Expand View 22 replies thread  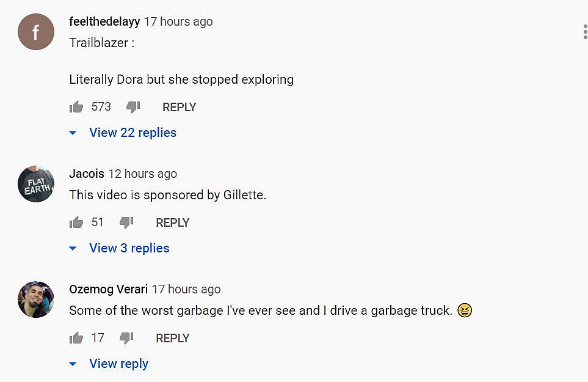[132, 133]
